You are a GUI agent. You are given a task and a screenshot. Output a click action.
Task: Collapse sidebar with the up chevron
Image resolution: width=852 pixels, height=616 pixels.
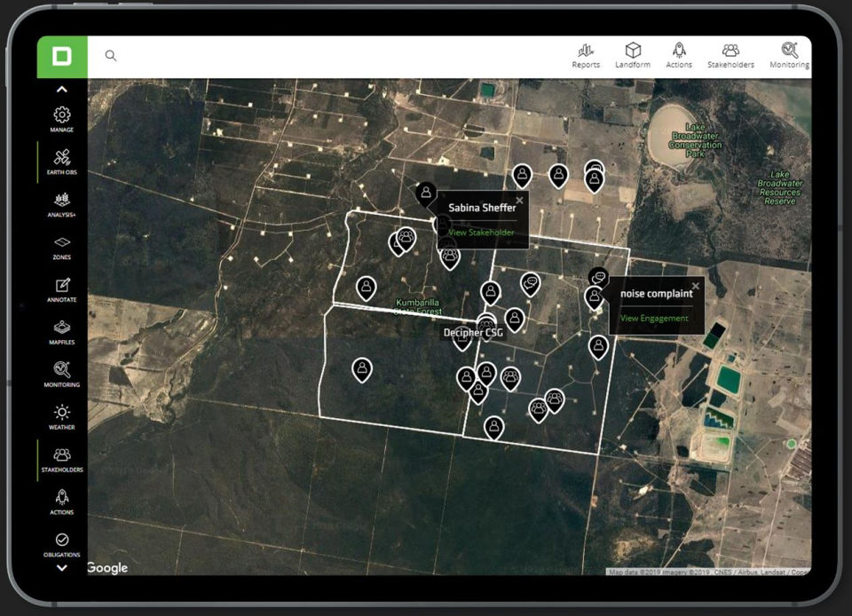[62, 89]
